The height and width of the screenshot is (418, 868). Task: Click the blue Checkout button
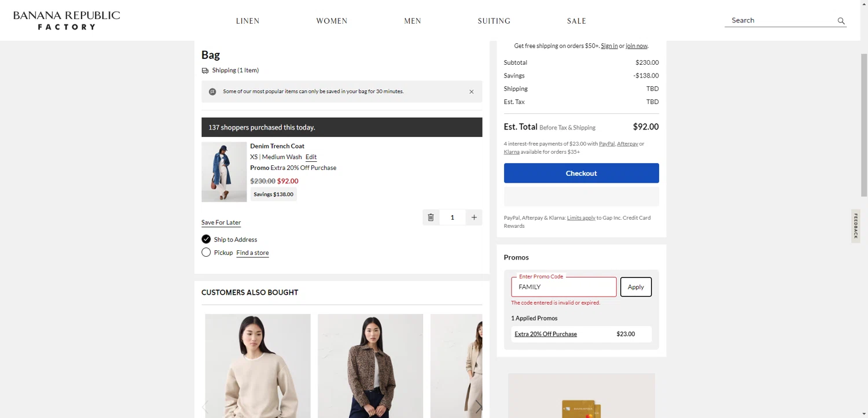582,173
